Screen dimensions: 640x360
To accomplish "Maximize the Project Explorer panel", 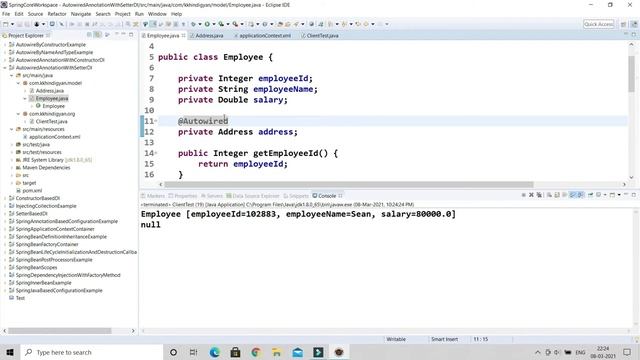I will coord(131,35).
